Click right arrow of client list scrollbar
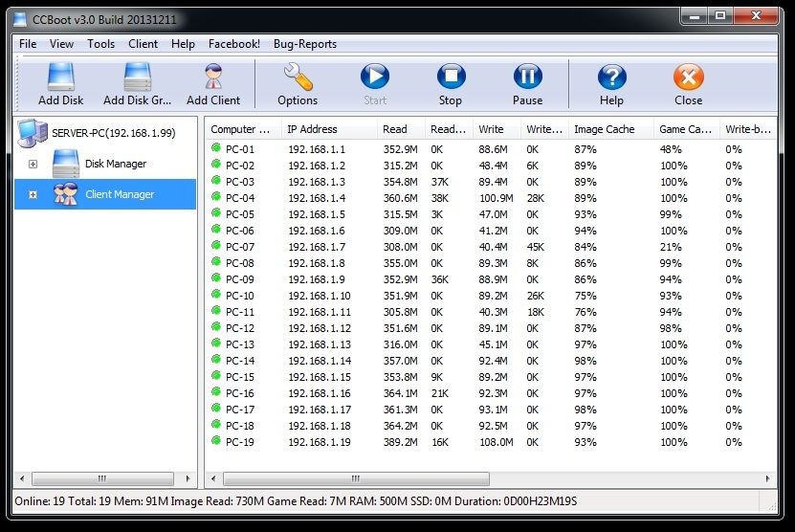Viewport: 795px width, 532px height. click(767, 478)
